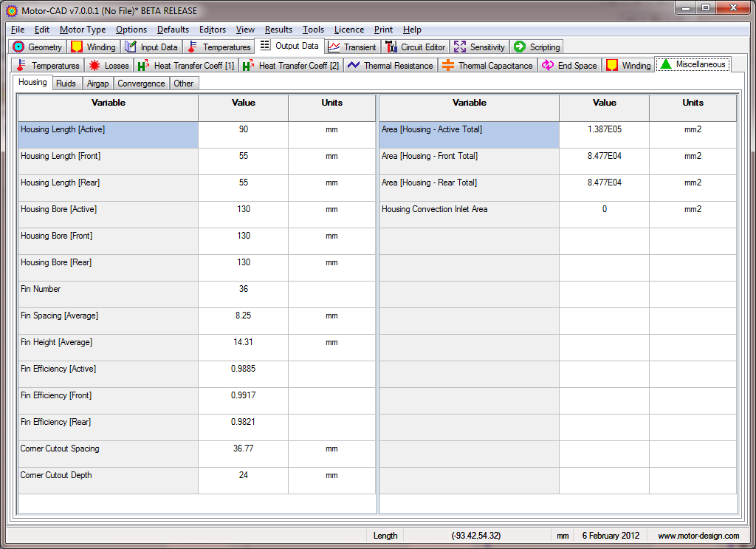Screen dimensions: 756x549
Task: Click the 6 February 2012 date
Action: click(611, 536)
